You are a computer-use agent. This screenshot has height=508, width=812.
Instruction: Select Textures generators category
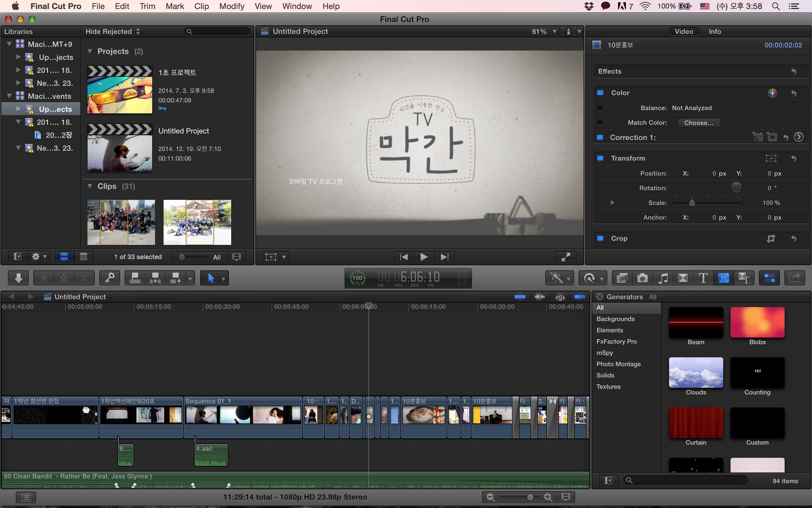[x=608, y=386]
